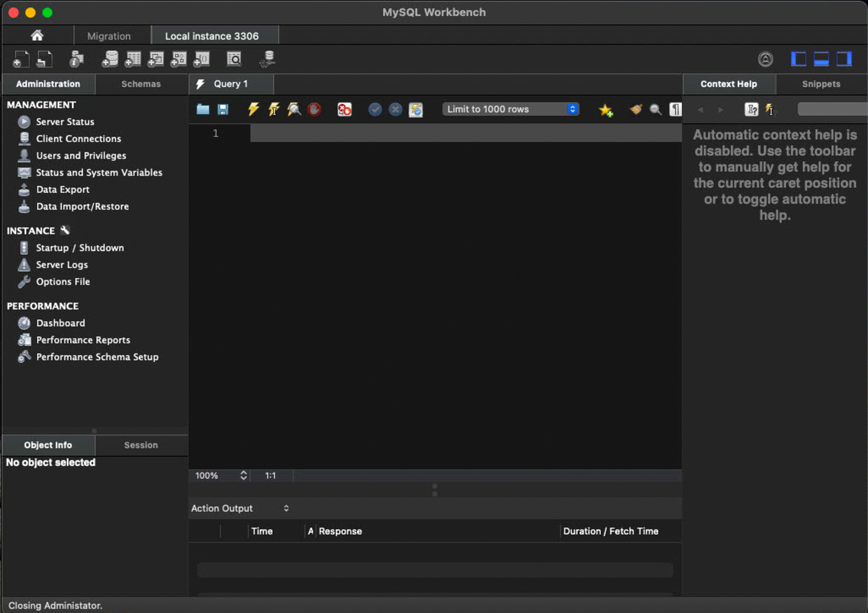Screen dimensions: 868x613
Task: Create a new stored procedure
Action: point(179,60)
